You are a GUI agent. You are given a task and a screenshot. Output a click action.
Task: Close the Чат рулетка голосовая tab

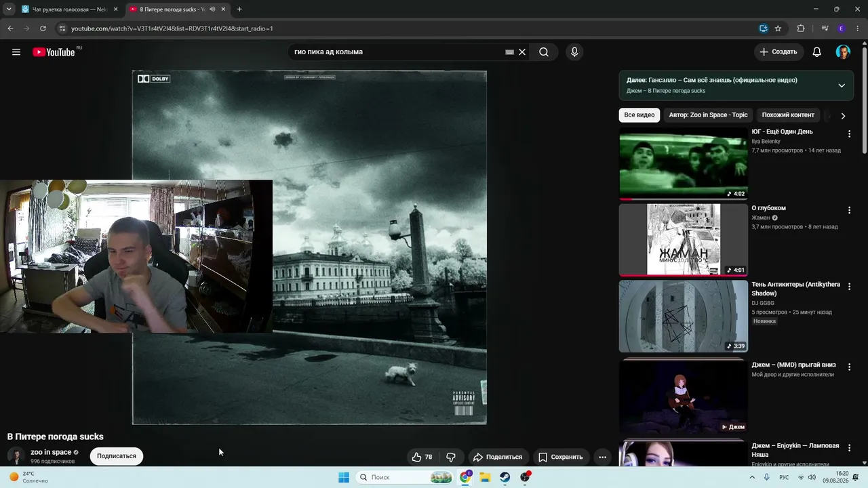(x=115, y=9)
